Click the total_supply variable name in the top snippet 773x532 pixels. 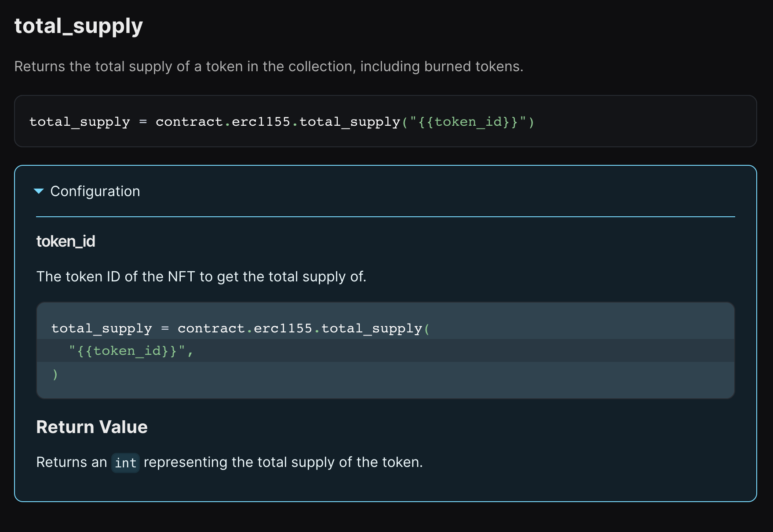pyautogui.click(x=80, y=122)
